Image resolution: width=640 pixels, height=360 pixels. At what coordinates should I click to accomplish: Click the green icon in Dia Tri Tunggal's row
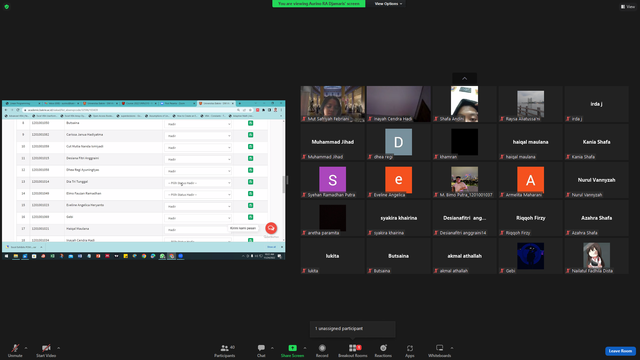click(251, 182)
